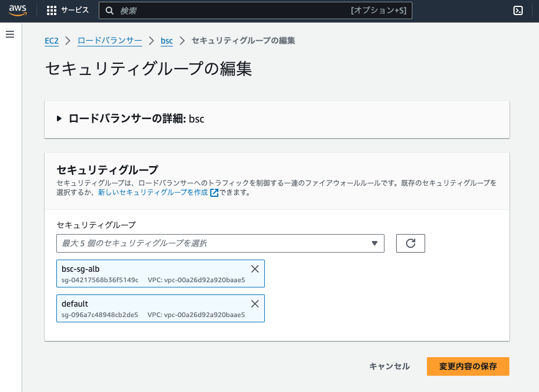Expand ロードバランサーの詳細: bsc section

pos(59,118)
